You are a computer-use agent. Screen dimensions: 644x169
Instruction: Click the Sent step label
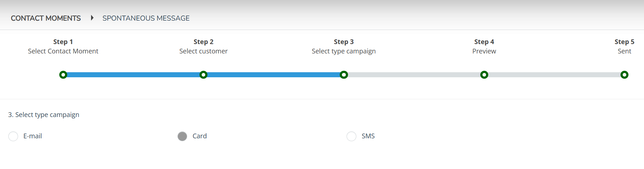[624, 51]
